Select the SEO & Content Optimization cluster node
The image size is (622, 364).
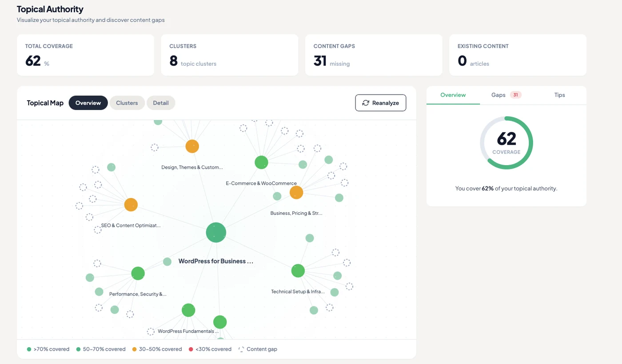click(131, 205)
